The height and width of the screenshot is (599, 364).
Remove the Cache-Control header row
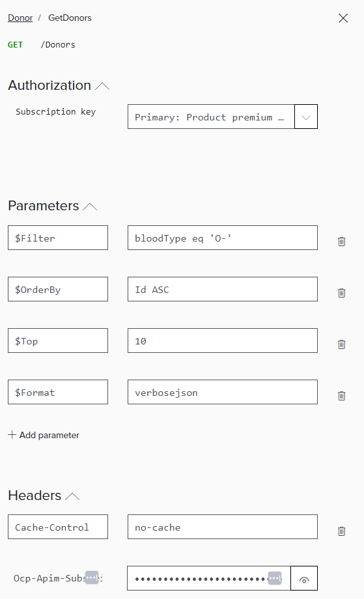341,531
